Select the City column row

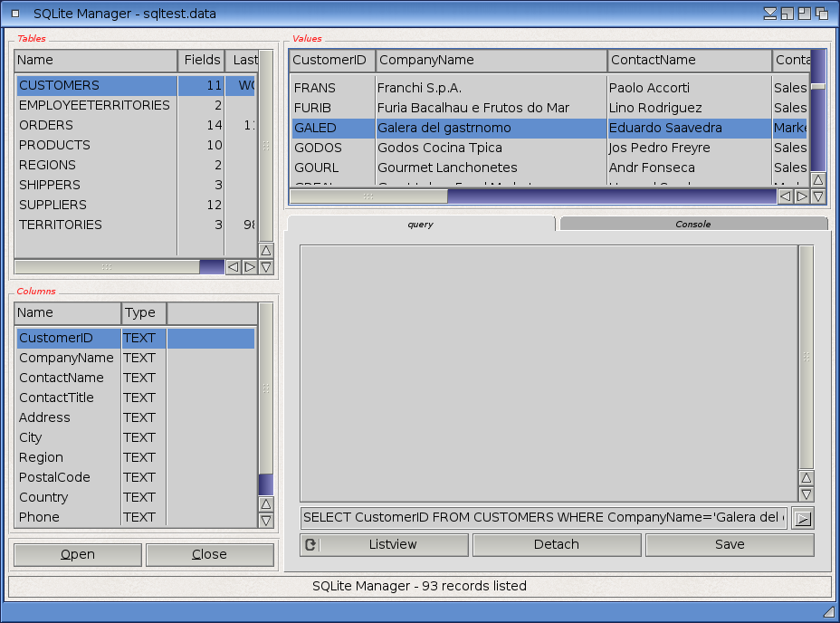click(x=135, y=437)
